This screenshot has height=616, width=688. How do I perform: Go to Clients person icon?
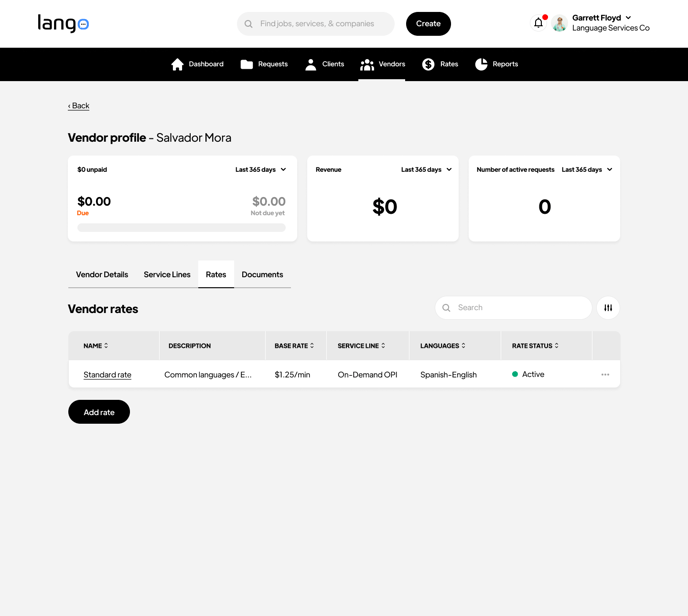[x=311, y=64]
